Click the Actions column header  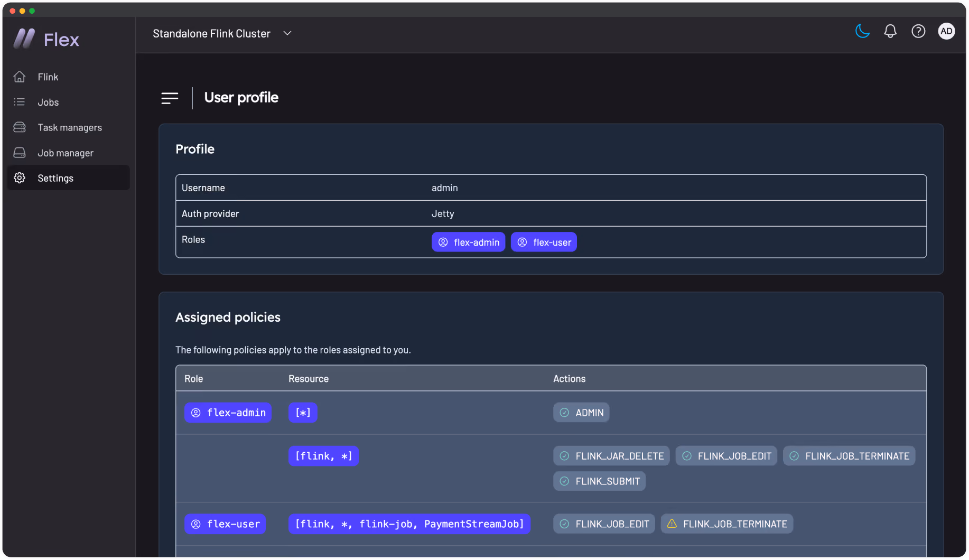(569, 379)
